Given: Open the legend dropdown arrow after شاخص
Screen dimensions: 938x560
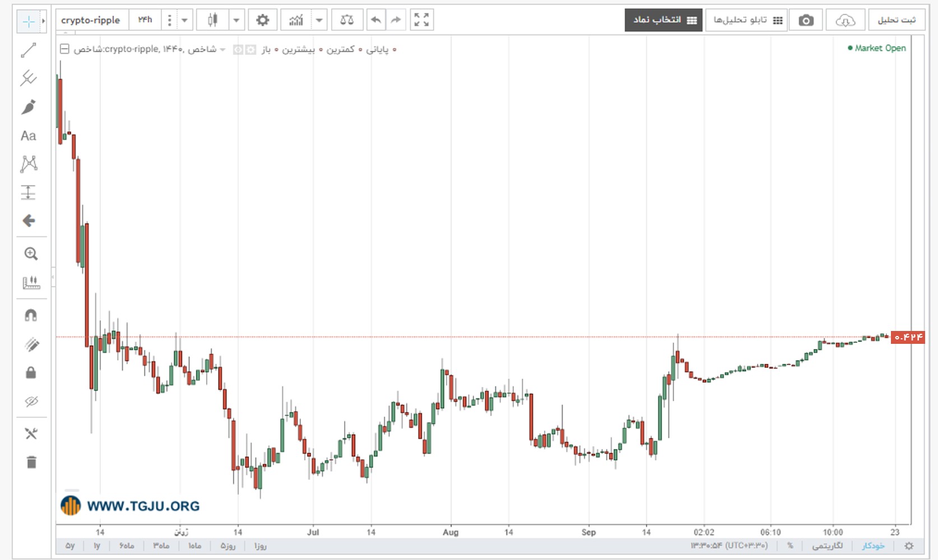Looking at the screenshot, I should tap(222, 50).
